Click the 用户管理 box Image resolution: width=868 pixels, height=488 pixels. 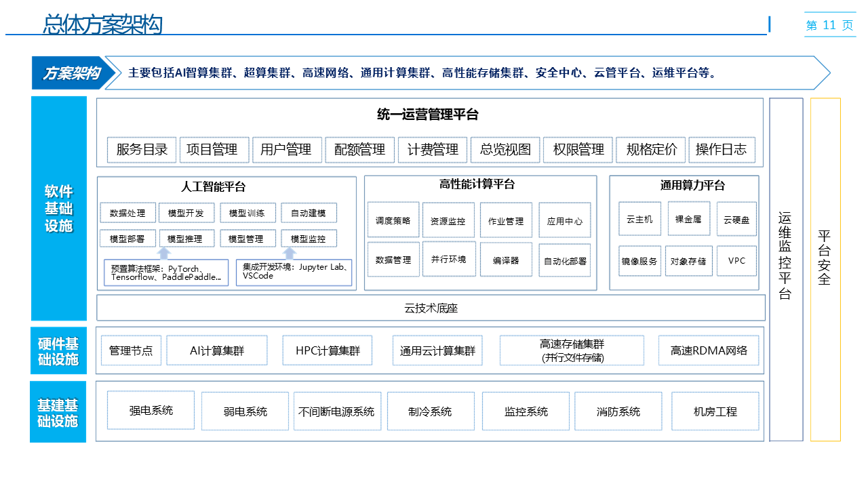[286, 150]
